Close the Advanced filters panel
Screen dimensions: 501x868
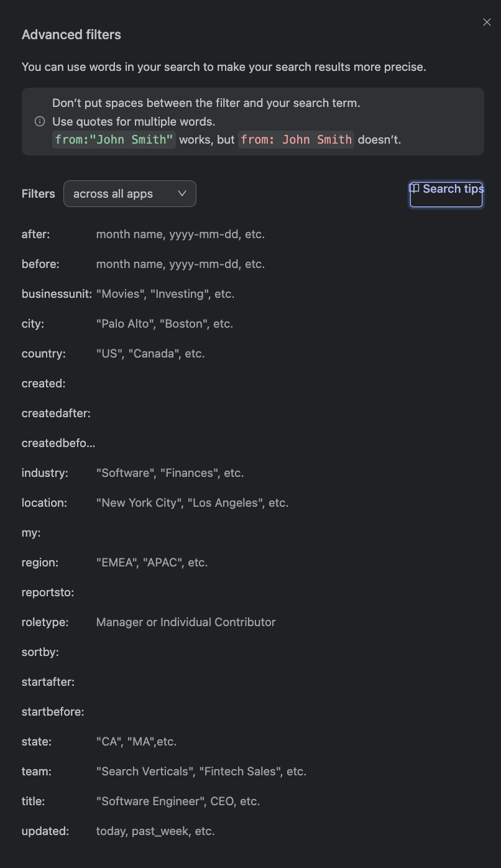487,22
